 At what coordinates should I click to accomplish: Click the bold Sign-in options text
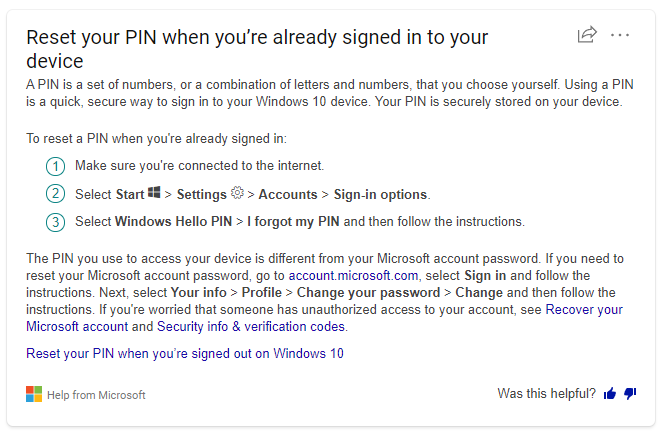(x=380, y=194)
